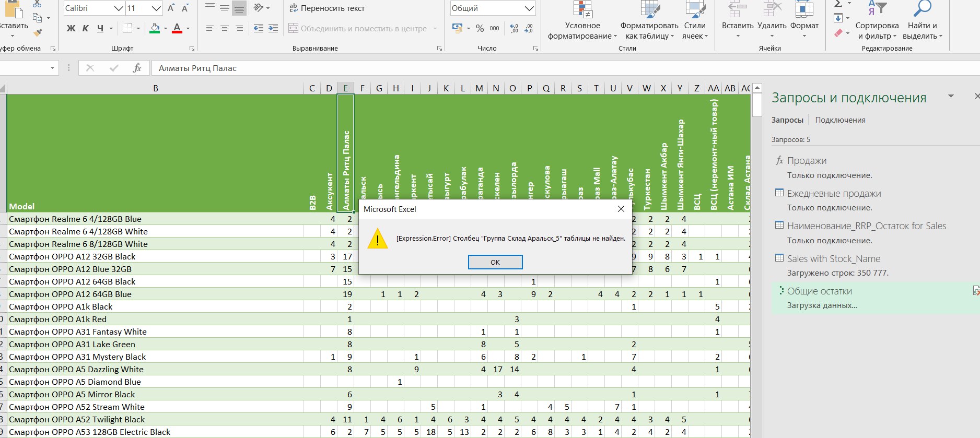
Task: Click the Increase Decimal icon
Action: [x=514, y=28]
